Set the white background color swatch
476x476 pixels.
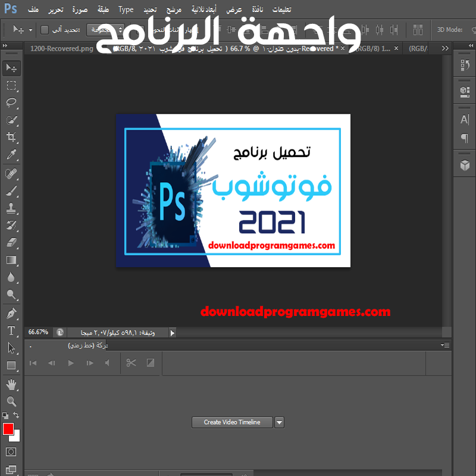17,437
